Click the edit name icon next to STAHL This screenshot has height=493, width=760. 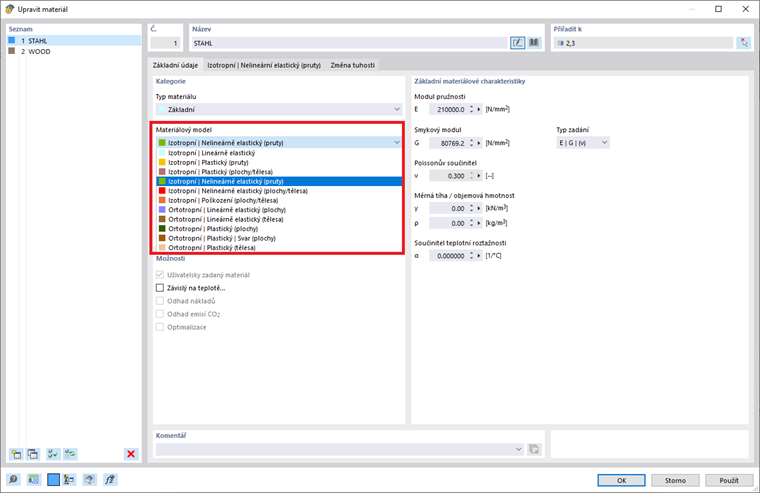517,43
